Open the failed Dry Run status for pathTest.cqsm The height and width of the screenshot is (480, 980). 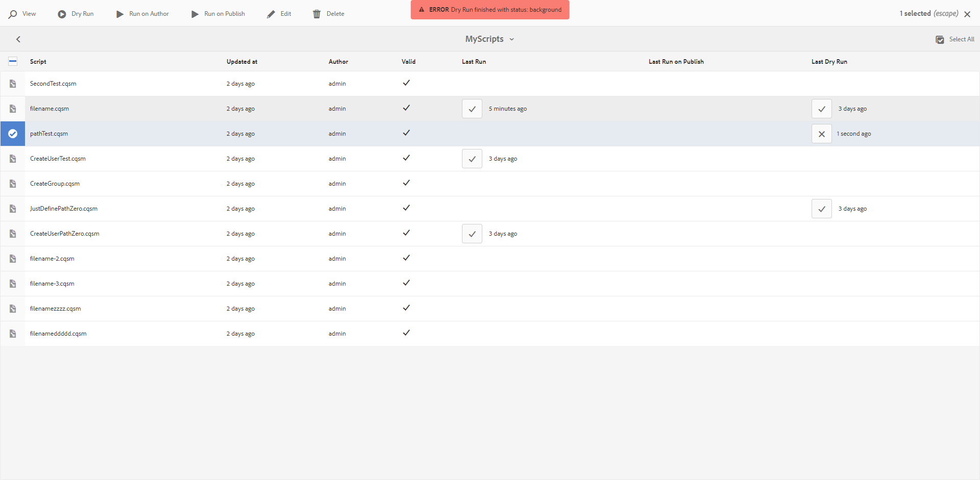tap(821, 133)
